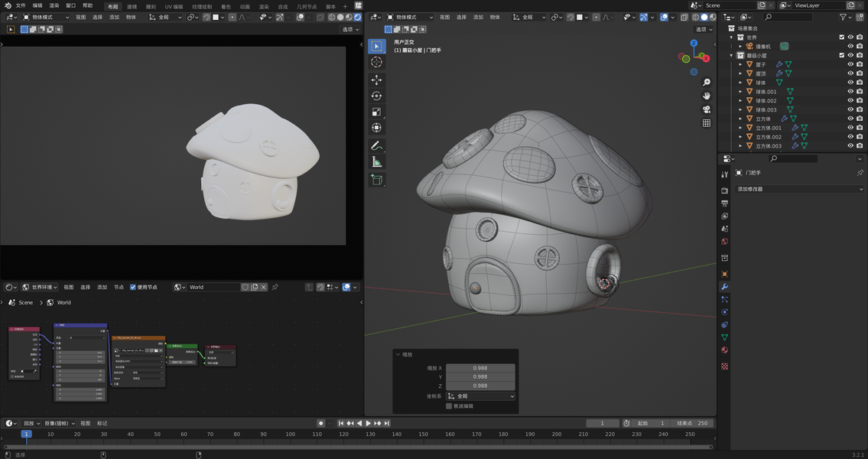Toggle the 使用节点 checkbox
Viewport: 868px width, 459px height.
point(133,287)
